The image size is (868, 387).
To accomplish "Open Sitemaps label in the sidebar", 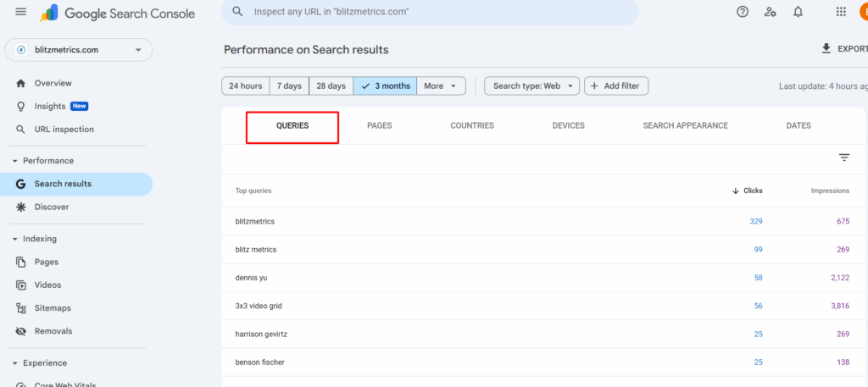I will pos(53,308).
